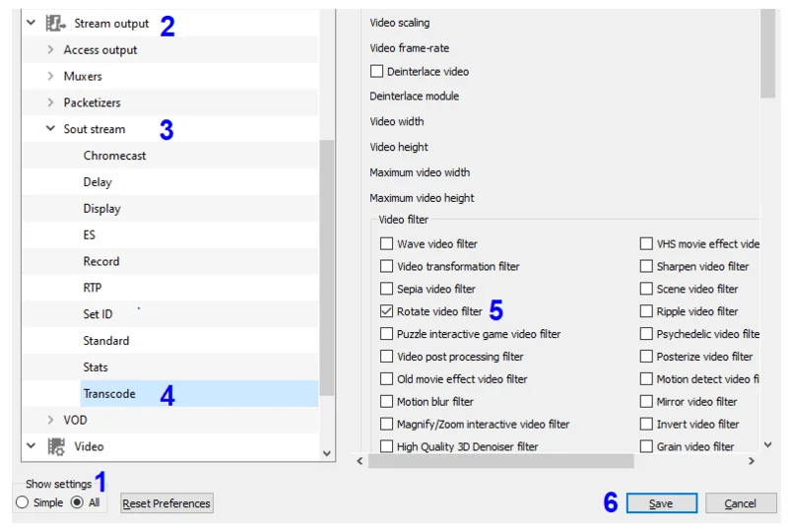
Task: Expand the Access output tree node
Action: [x=50, y=49]
